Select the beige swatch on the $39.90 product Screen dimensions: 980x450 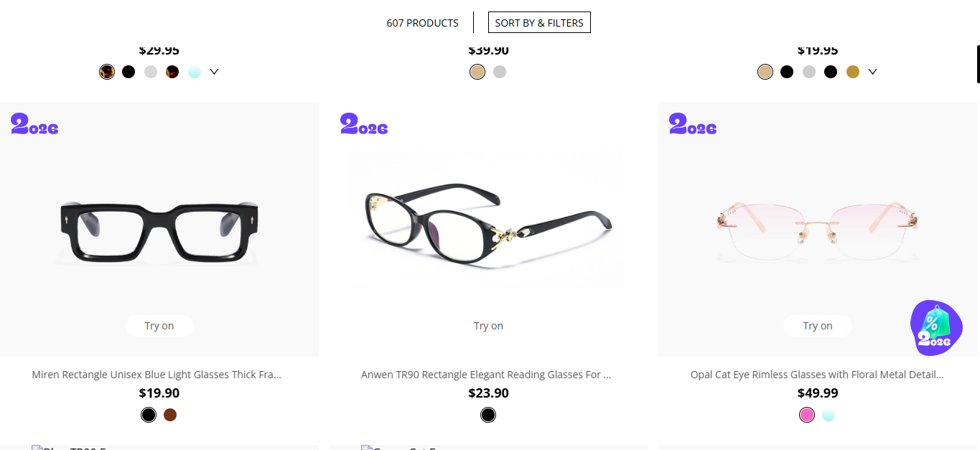coord(477,71)
